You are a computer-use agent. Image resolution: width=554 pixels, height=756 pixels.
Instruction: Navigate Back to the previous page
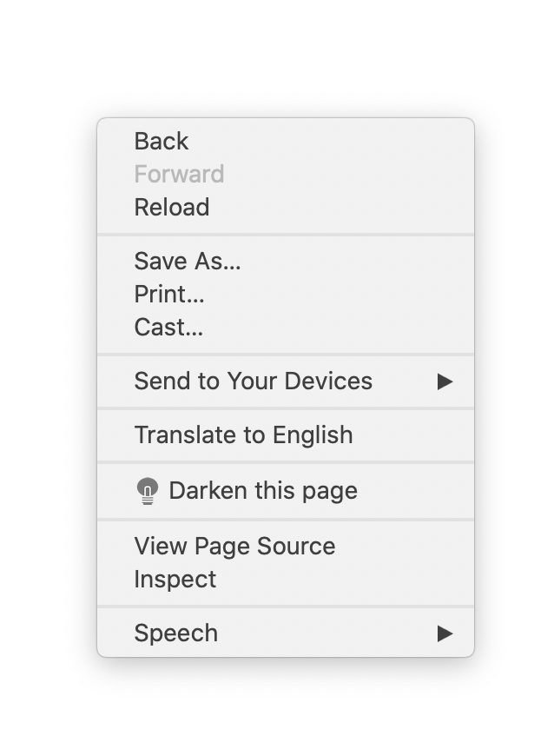click(161, 141)
